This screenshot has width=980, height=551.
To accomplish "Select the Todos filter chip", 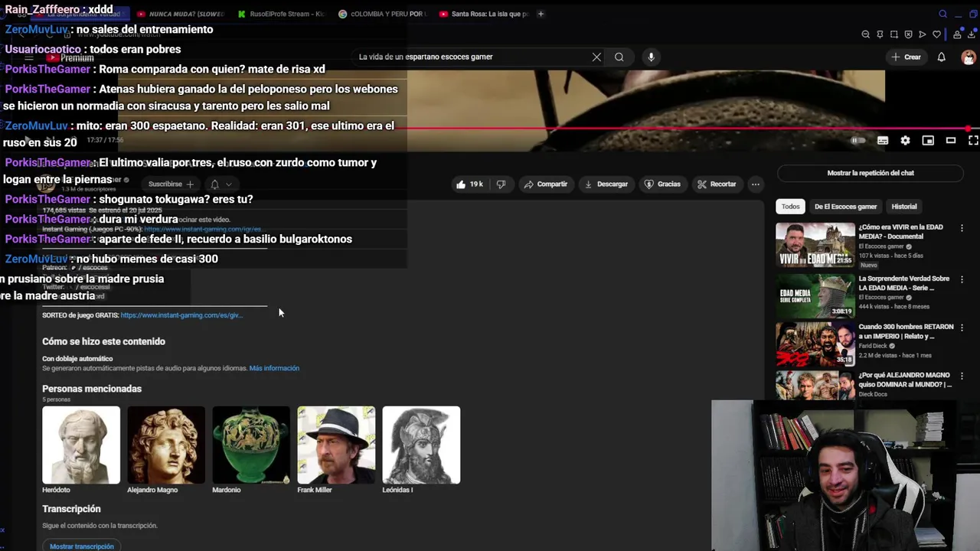I will [x=791, y=207].
